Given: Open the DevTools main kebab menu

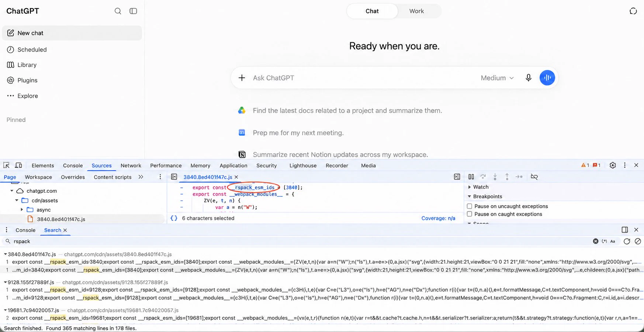Looking at the screenshot, I should pos(624,165).
